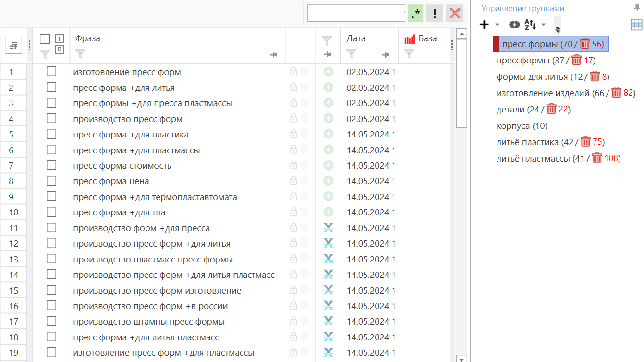Sort groups with the A-Z icon
The image size is (644, 362).
click(530, 25)
